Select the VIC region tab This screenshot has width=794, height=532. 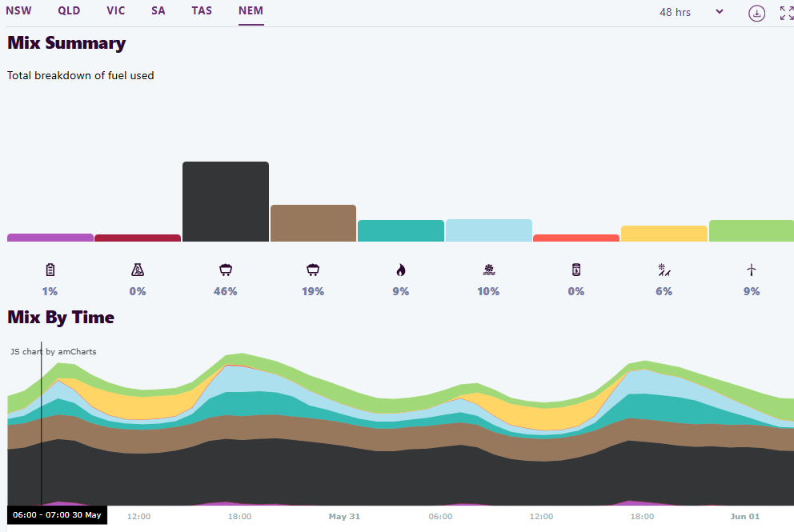(x=116, y=11)
